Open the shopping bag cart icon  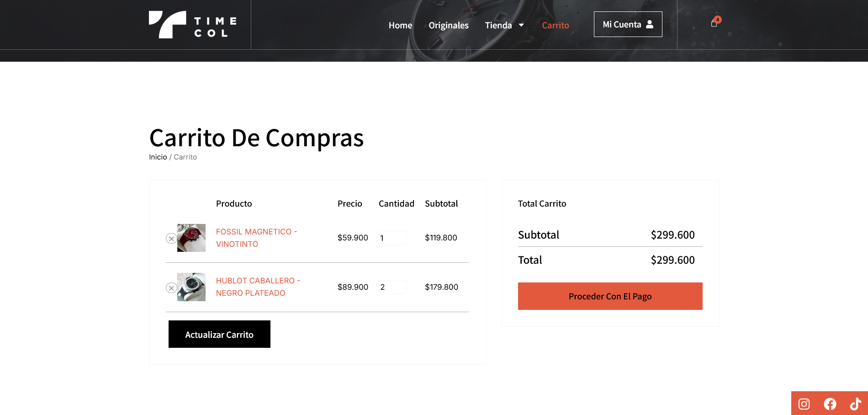click(714, 23)
